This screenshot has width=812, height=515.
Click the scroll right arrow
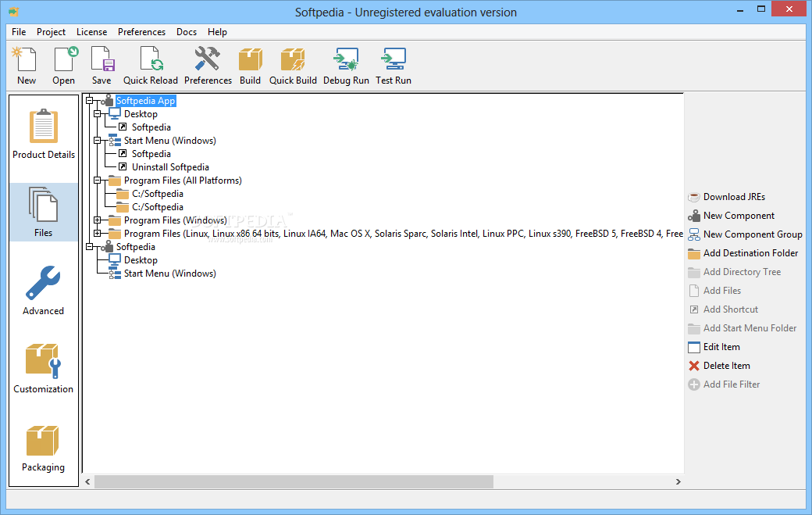coord(678,482)
